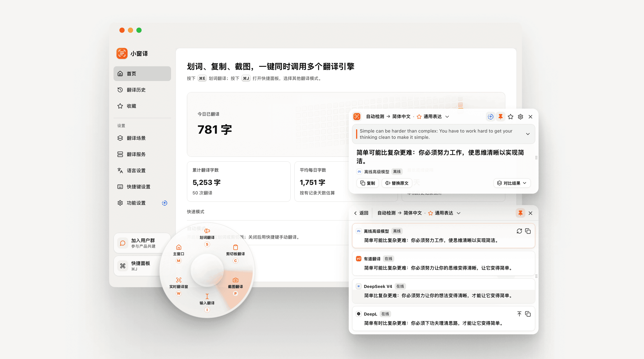Select 主窗口 in radial menu
Viewport: 644px width, 359px height.
[178, 254]
